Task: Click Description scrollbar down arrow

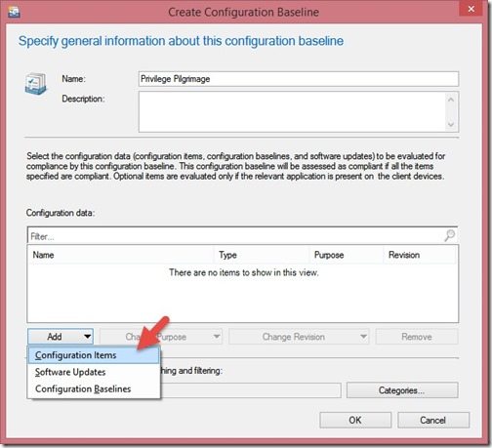Action: 451,125
